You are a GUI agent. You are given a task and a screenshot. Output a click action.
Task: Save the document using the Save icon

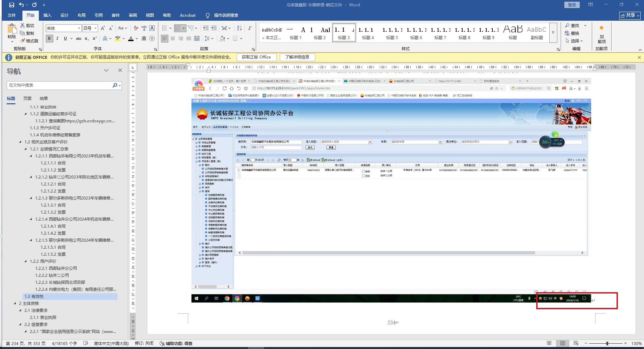pos(12,5)
